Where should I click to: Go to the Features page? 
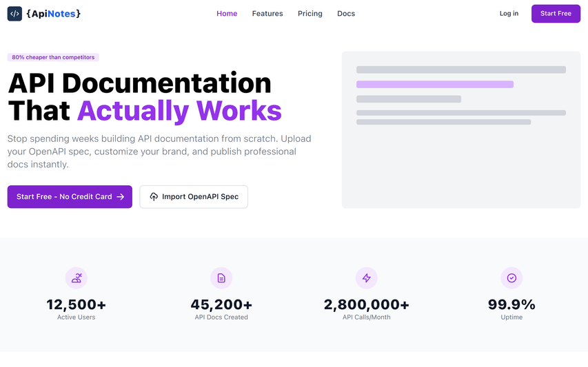click(267, 14)
